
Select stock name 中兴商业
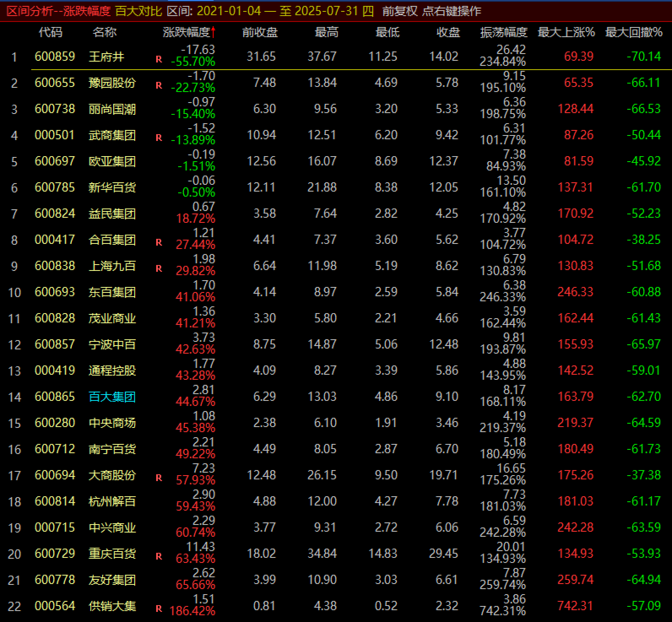click(x=112, y=527)
